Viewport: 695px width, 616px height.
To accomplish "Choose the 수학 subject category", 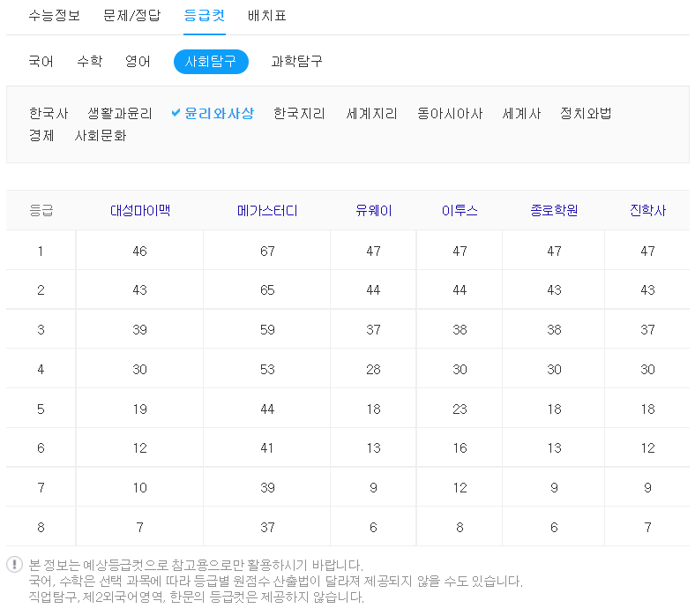I will (90, 61).
